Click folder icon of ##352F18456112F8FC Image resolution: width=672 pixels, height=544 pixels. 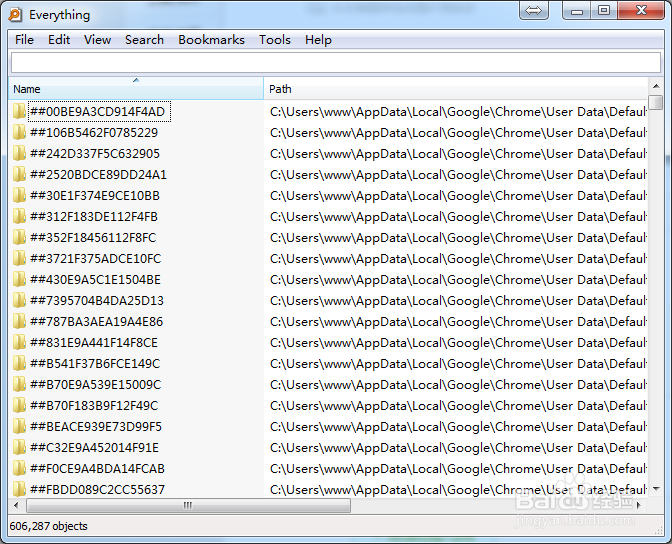point(19,237)
